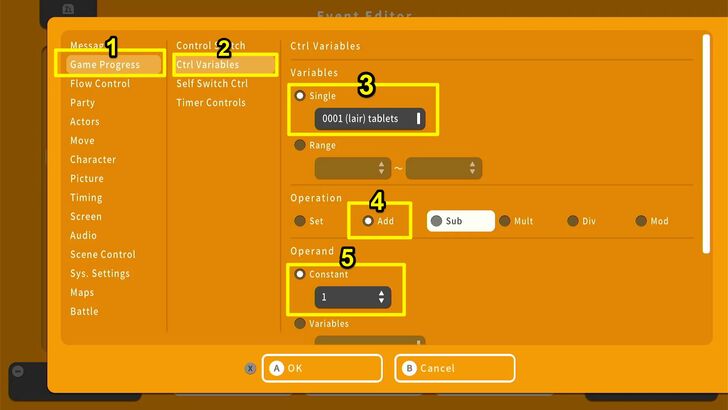
Task: Select the Variables operand radio button
Action: tap(300, 324)
